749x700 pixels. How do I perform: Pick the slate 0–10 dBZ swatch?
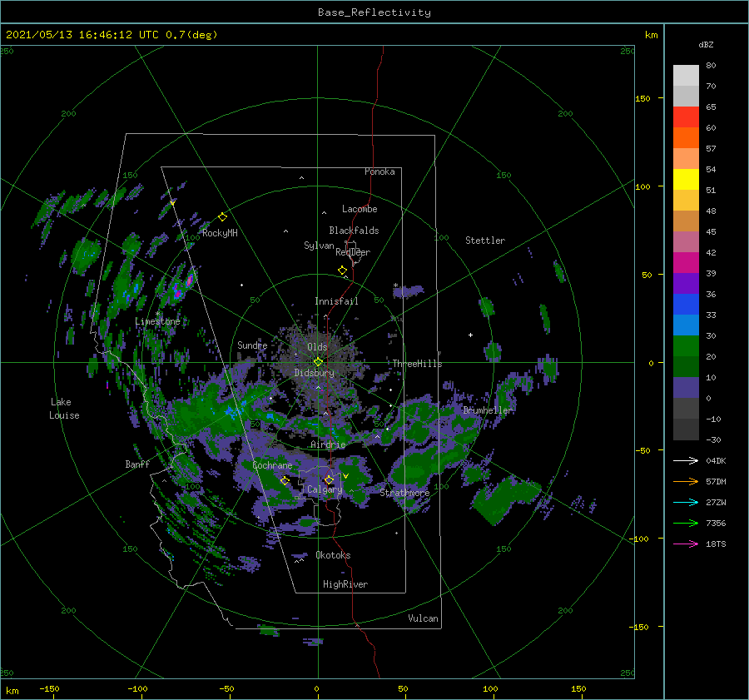point(686,388)
